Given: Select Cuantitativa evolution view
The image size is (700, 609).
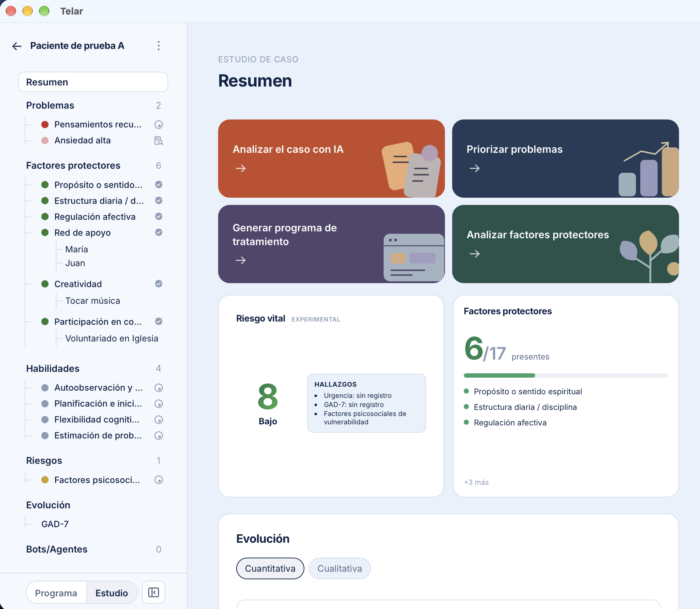Looking at the screenshot, I should point(270,568).
